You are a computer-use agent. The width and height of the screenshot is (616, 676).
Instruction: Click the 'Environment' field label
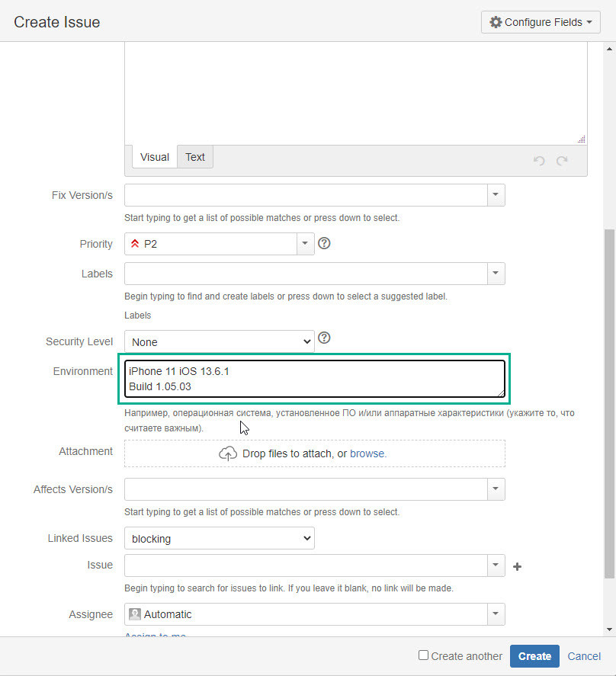[83, 371]
